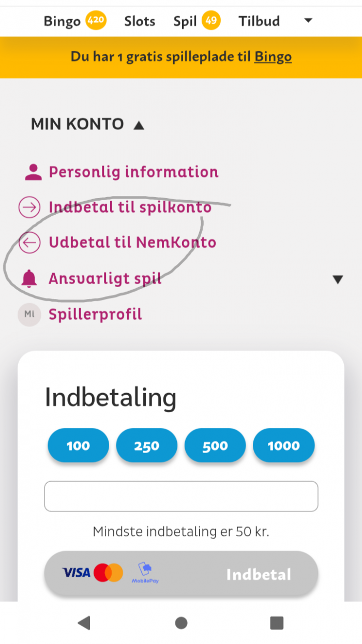Click the deposit amount input field
This screenshot has height=644, width=362.
pos(181,496)
